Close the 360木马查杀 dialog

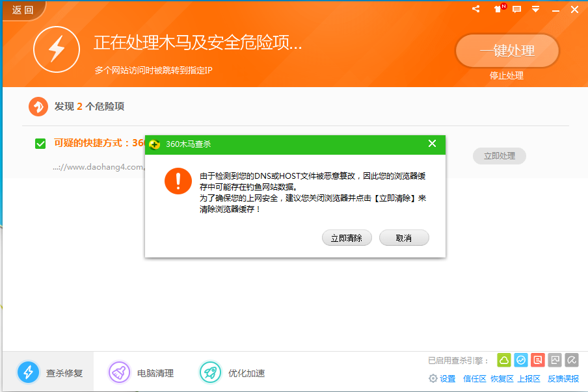[x=432, y=144]
